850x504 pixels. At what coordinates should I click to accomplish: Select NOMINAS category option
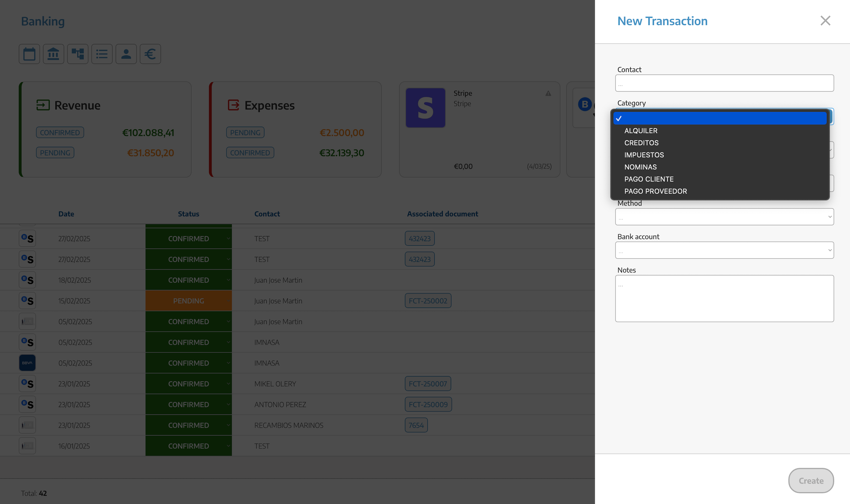pos(720,167)
